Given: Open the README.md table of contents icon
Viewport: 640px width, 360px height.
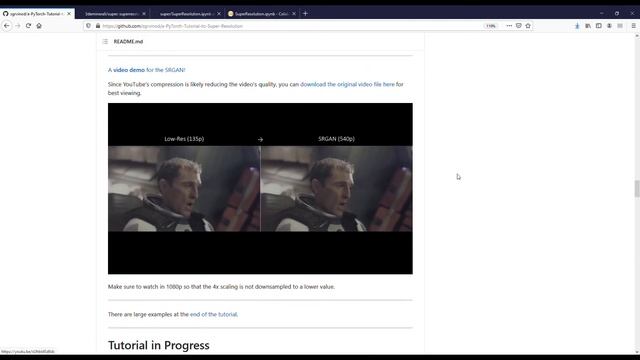Looking at the screenshot, I should tap(105, 42).
